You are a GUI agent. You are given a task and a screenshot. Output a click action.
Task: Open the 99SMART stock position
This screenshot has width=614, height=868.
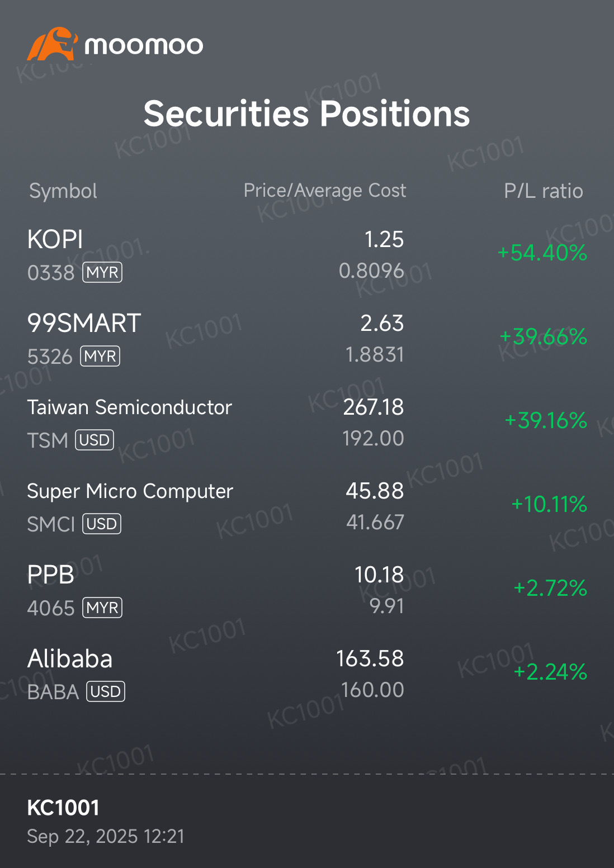tap(84, 324)
